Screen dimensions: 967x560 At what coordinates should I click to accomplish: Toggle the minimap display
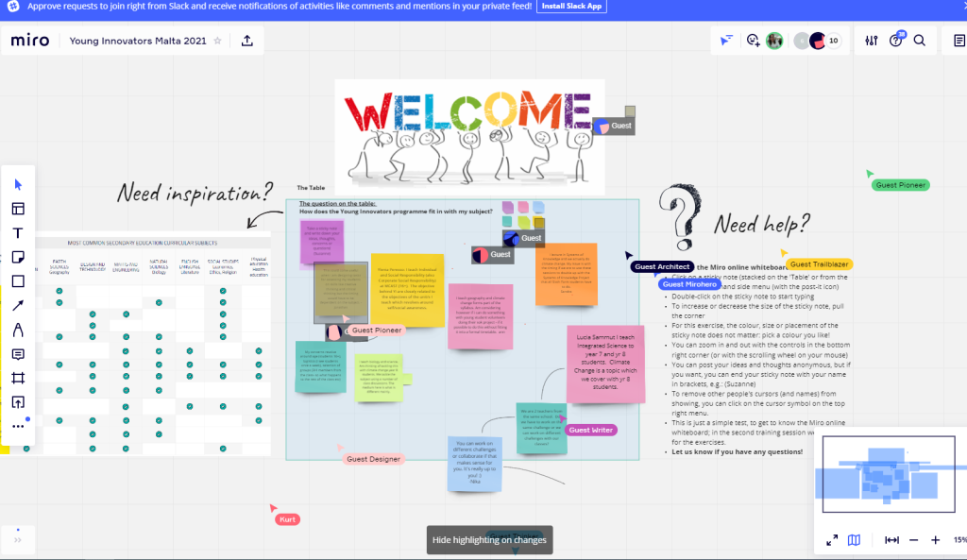coord(854,540)
